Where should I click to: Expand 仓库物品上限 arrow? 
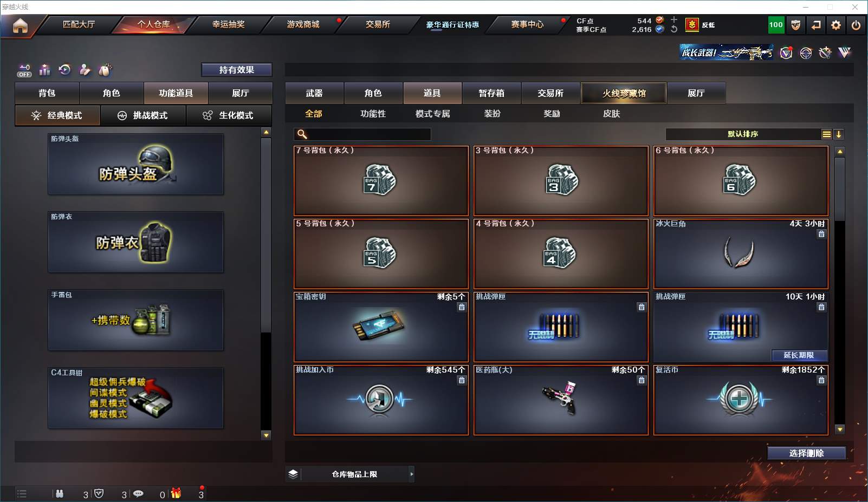coord(412,474)
